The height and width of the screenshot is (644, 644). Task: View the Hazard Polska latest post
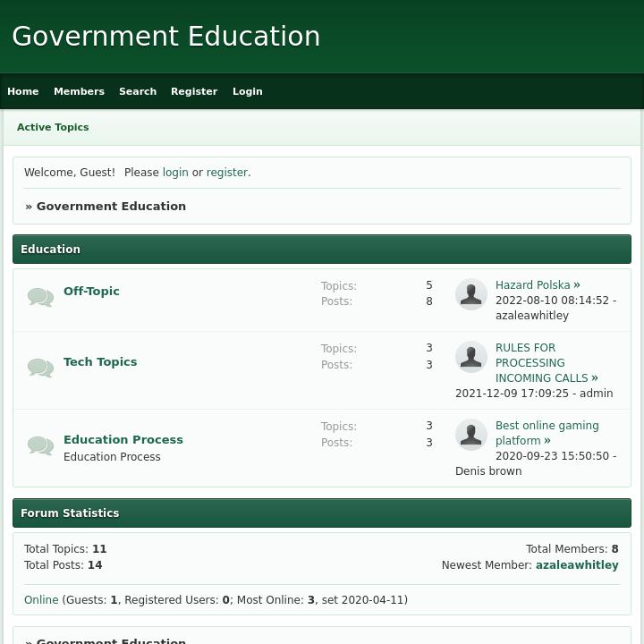tap(533, 285)
